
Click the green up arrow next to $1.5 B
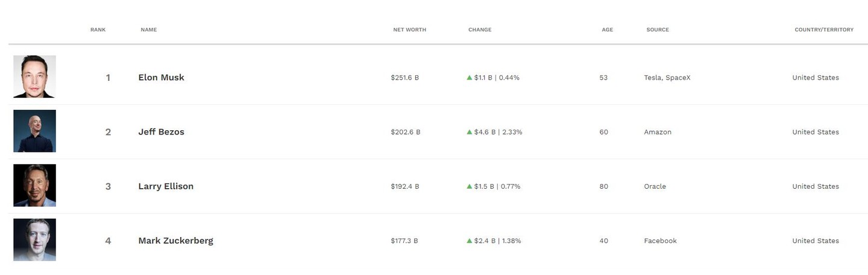470,186
